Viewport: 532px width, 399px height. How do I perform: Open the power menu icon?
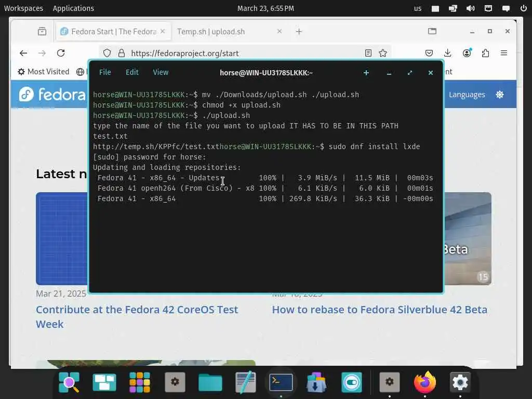coord(524,8)
